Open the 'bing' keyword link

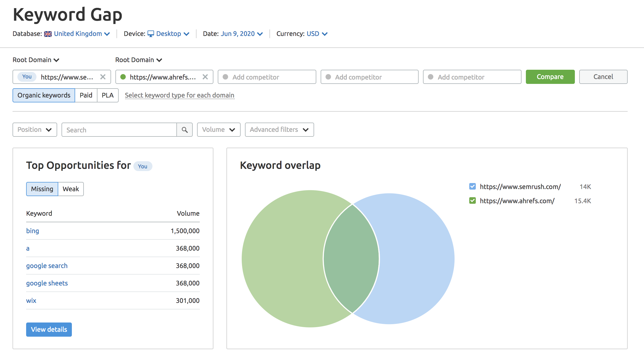32,231
